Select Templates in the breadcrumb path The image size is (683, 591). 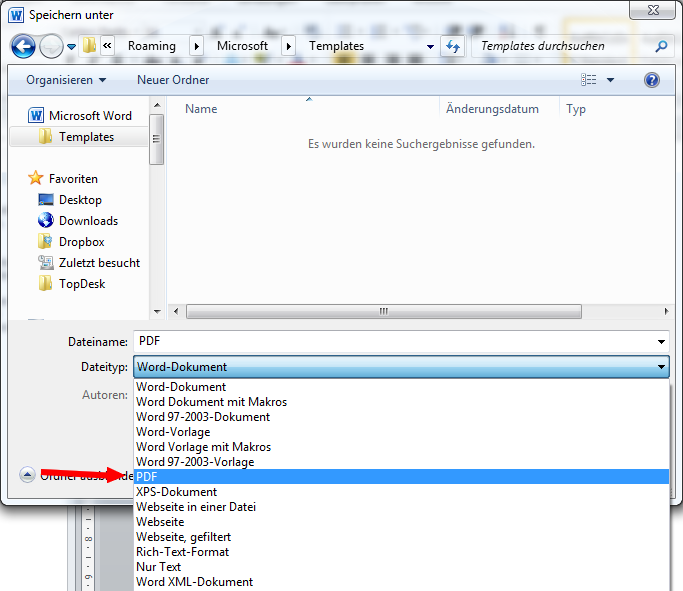click(x=336, y=46)
